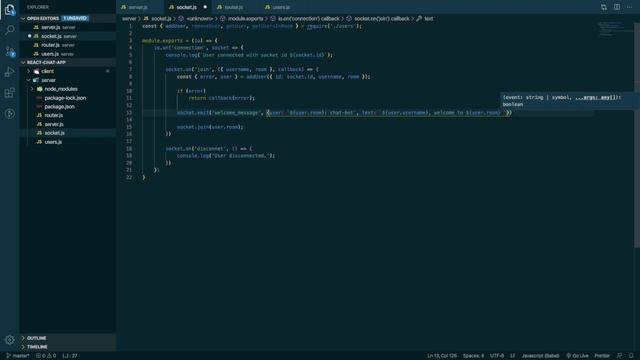Open package.json in server folder
This screenshot has width=640, height=360.
[68, 107]
